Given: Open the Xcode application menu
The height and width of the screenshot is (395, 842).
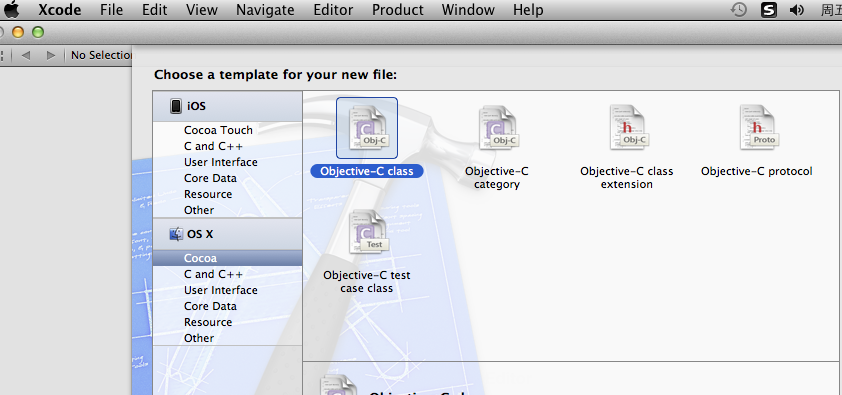Looking at the screenshot, I should (x=60, y=10).
